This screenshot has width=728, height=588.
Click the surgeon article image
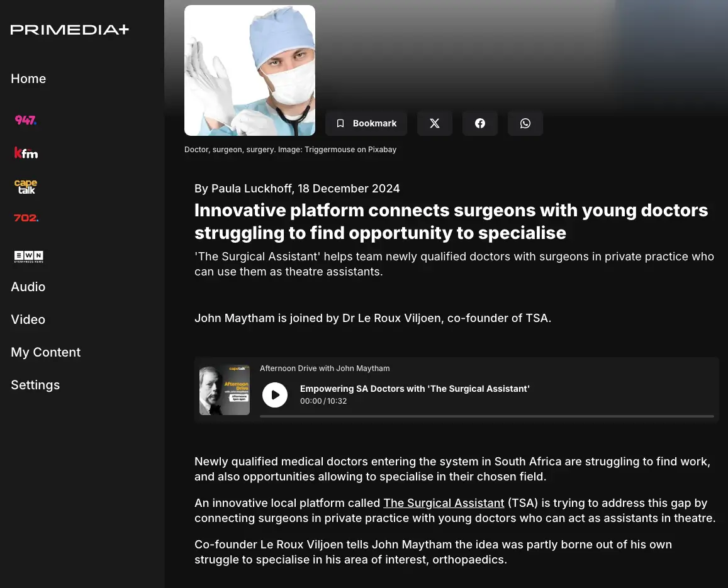point(250,70)
